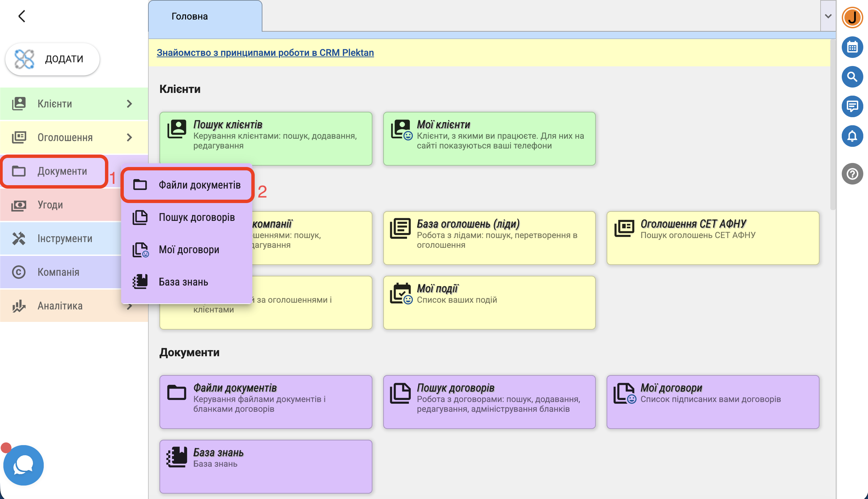
Task: Click the orange J user avatar
Action: (x=852, y=17)
